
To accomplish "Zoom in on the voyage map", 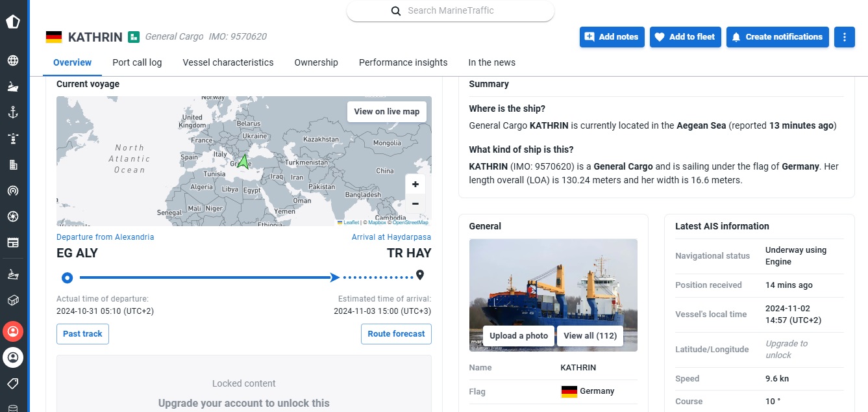I will (415, 184).
